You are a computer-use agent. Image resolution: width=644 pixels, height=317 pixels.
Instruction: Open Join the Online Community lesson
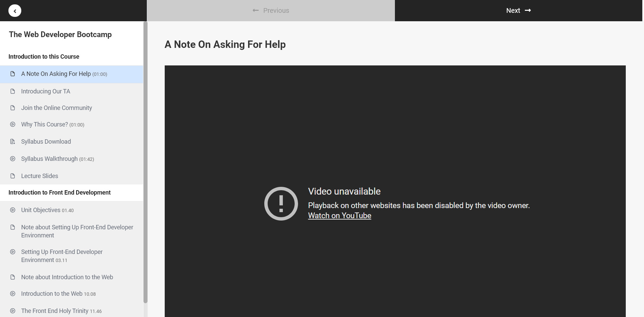click(x=56, y=108)
